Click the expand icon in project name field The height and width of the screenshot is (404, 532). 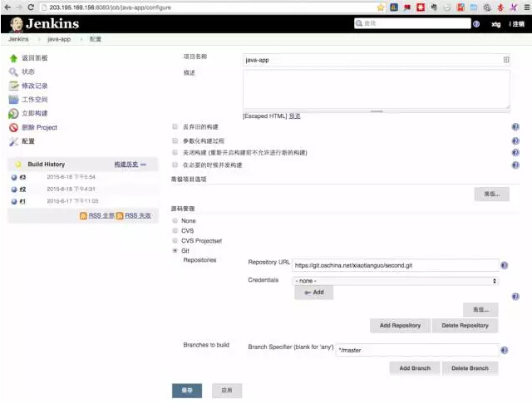pyautogui.click(x=506, y=60)
